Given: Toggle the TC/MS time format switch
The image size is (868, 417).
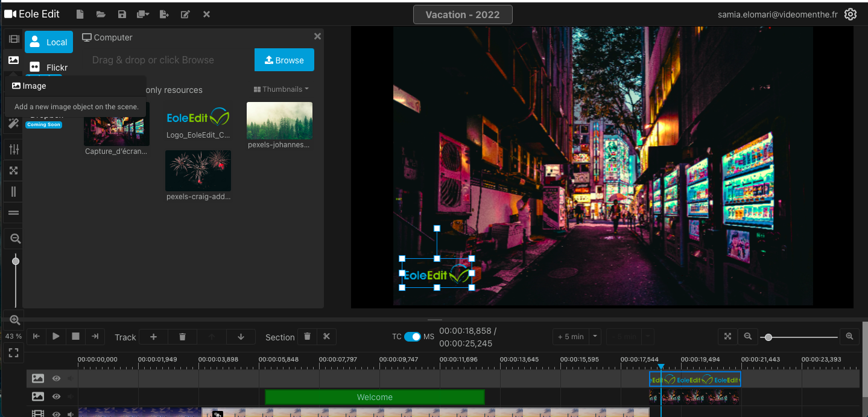Looking at the screenshot, I should coord(413,337).
